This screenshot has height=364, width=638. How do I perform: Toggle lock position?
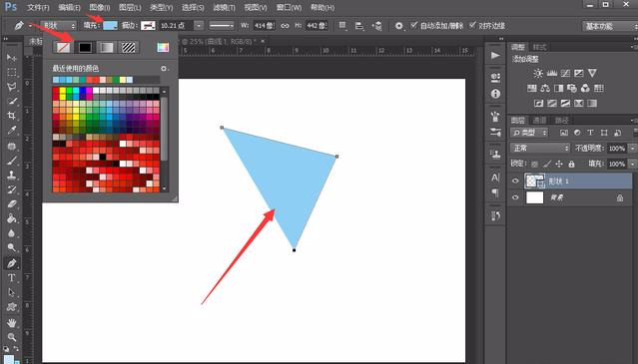pyautogui.click(x=559, y=164)
